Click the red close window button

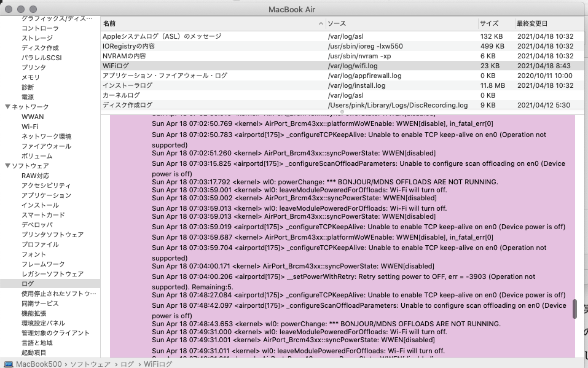click(x=9, y=9)
